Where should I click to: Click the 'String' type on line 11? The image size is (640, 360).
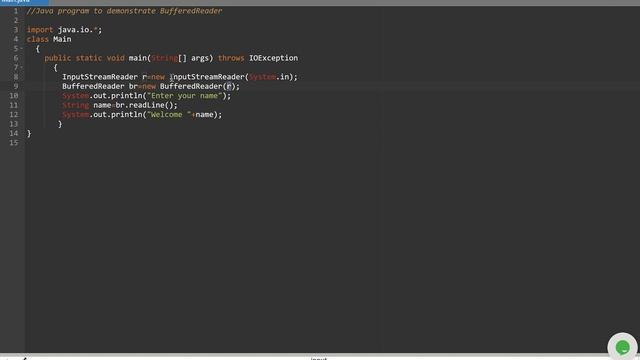point(76,105)
